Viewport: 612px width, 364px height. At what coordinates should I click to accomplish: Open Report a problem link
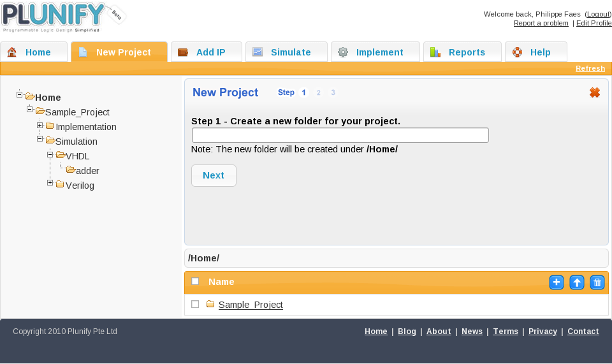click(541, 23)
